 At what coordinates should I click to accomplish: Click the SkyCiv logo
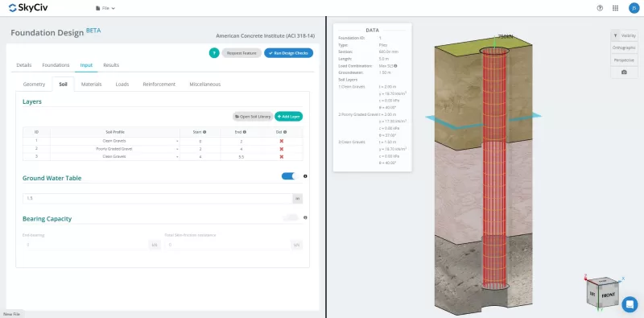click(x=28, y=8)
